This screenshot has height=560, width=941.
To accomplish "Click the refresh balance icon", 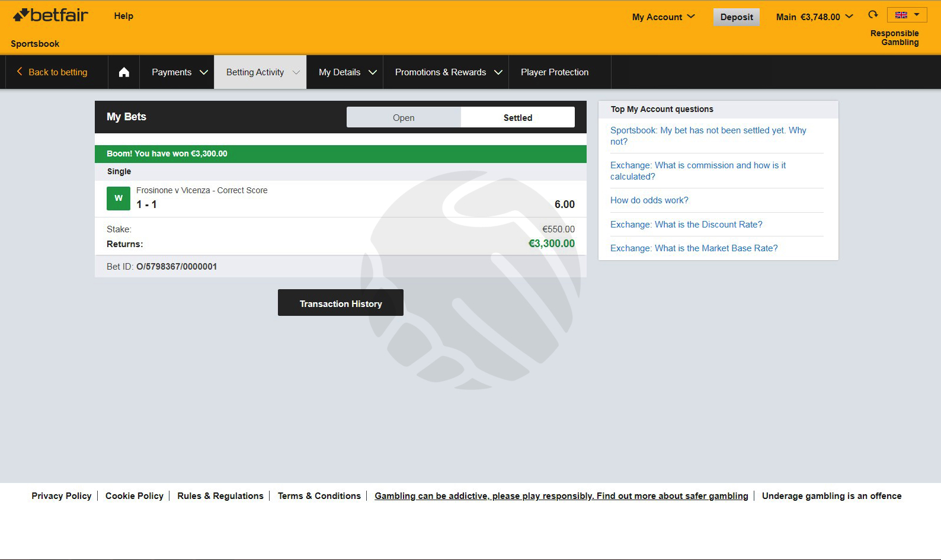I will (873, 15).
